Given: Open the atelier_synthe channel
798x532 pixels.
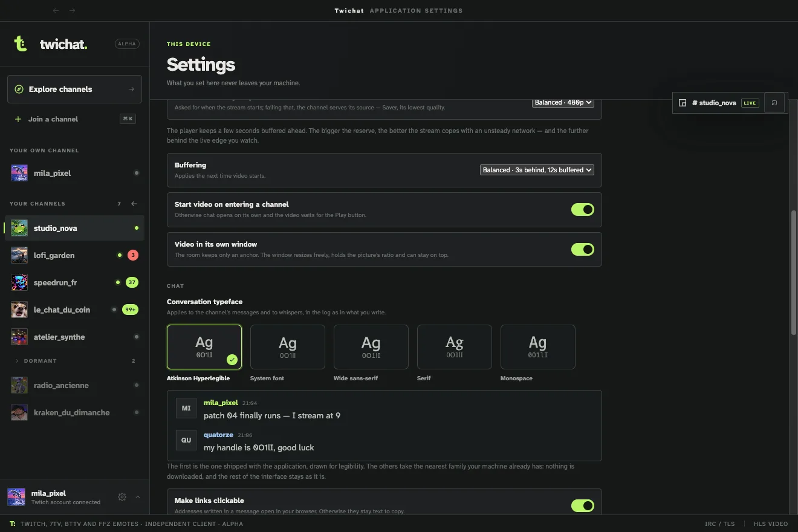Looking at the screenshot, I should click(x=75, y=337).
